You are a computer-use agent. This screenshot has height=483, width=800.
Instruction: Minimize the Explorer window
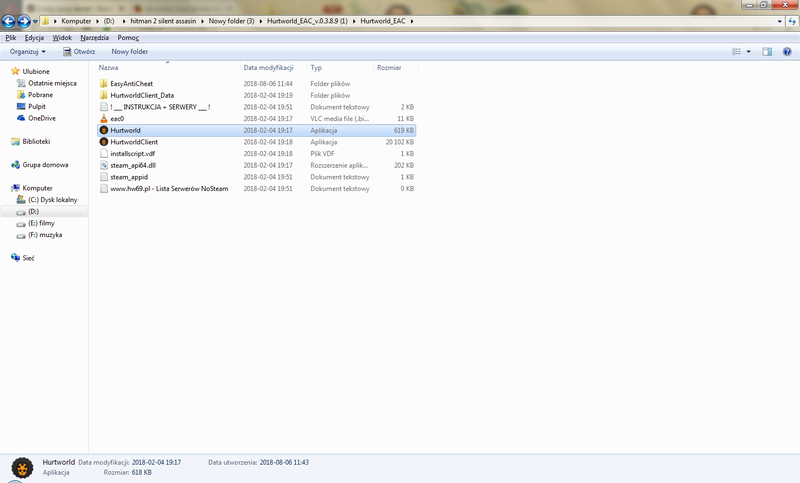(x=749, y=5)
